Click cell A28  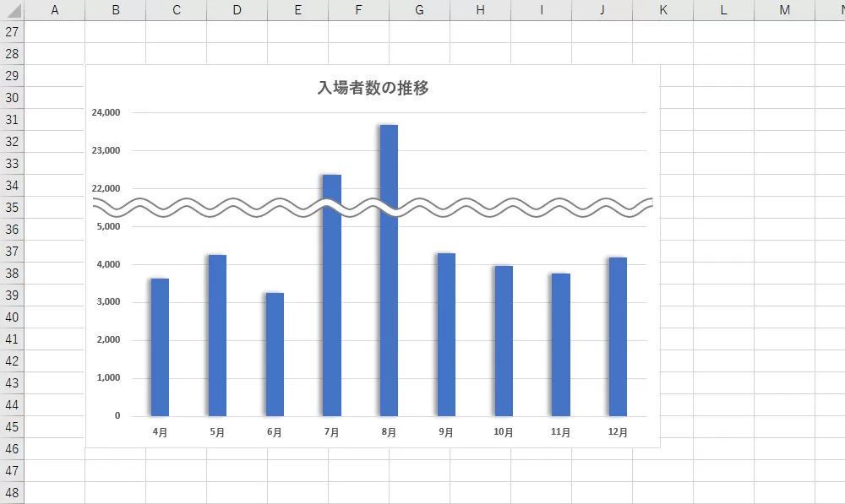54,54
